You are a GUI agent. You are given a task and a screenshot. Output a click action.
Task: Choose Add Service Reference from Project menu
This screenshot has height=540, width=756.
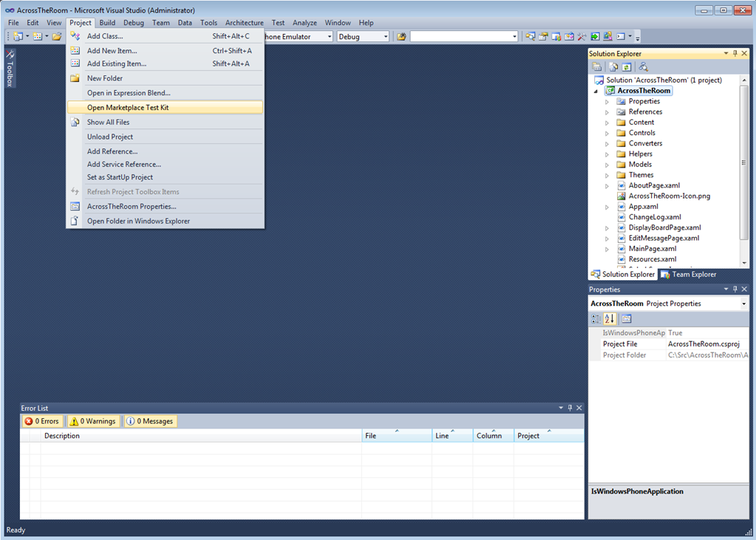(124, 165)
